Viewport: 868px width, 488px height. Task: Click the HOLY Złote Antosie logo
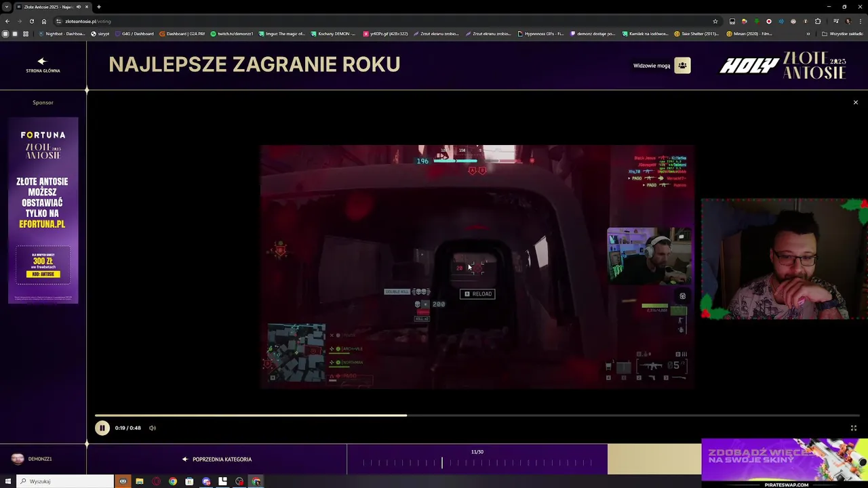(783, 66)
